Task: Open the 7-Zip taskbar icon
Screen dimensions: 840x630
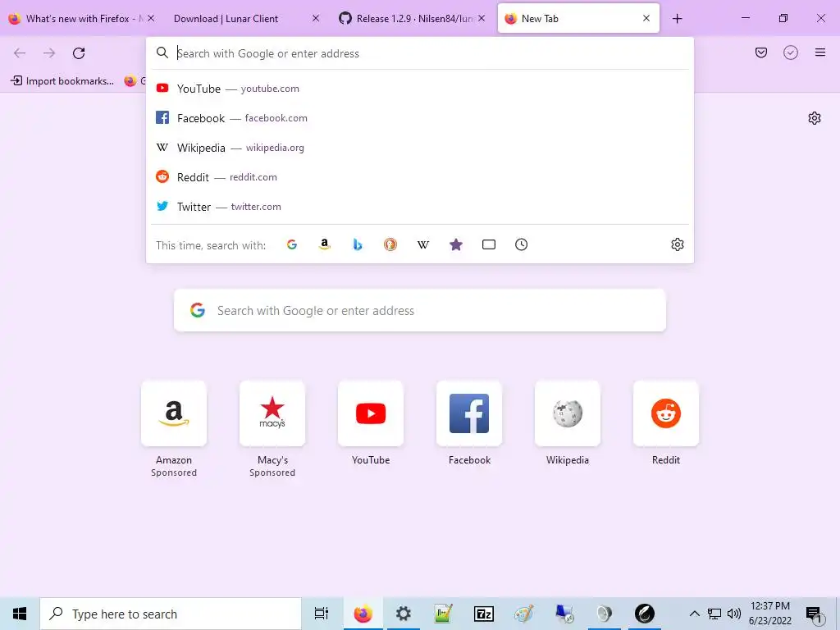Action: tap(484, 614)
